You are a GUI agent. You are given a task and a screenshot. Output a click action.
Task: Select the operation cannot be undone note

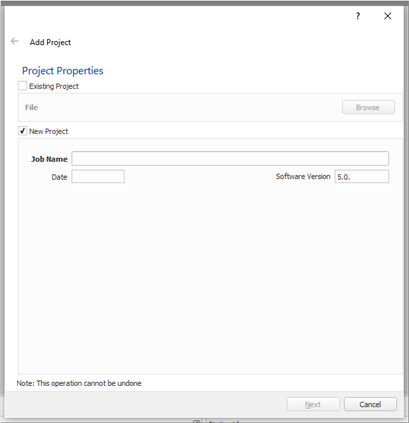[x=79, y=383]
